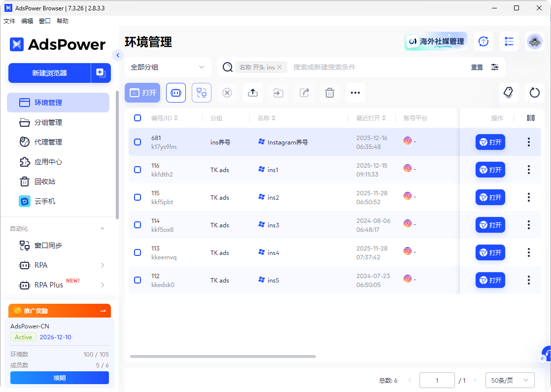Click 打开 to launch environment ins1
This screenshot has height=392, width=551.
[x=490, y=170]
